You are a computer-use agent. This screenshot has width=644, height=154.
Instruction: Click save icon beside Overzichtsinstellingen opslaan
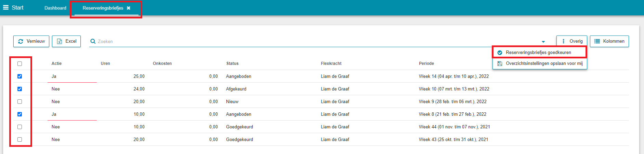[x=500, y=64]
